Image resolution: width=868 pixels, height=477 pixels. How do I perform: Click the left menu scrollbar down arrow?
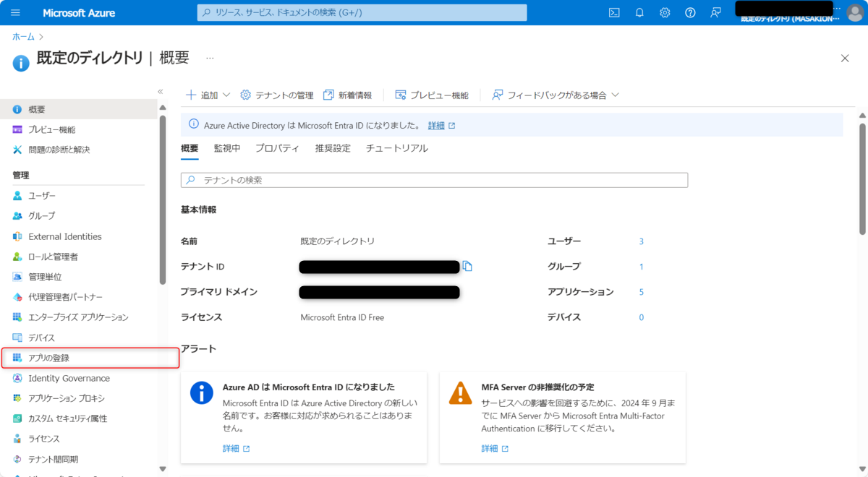coord(163,469)
